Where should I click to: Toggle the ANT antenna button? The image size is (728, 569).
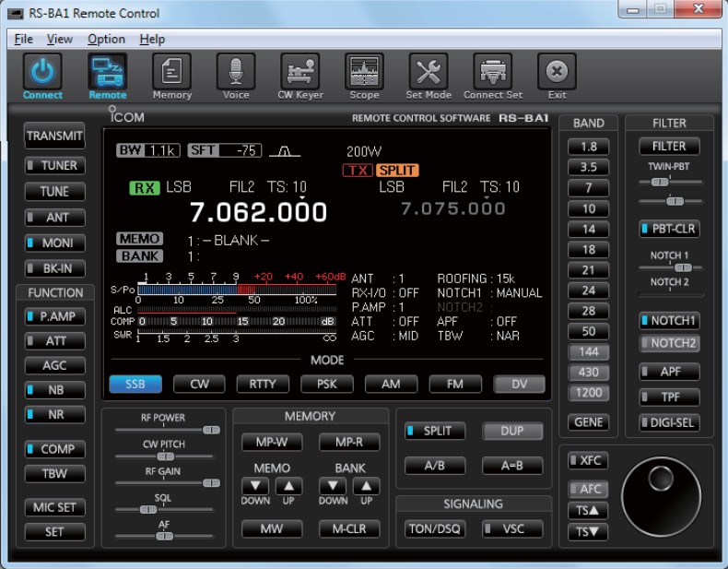[x=54, y=217]
